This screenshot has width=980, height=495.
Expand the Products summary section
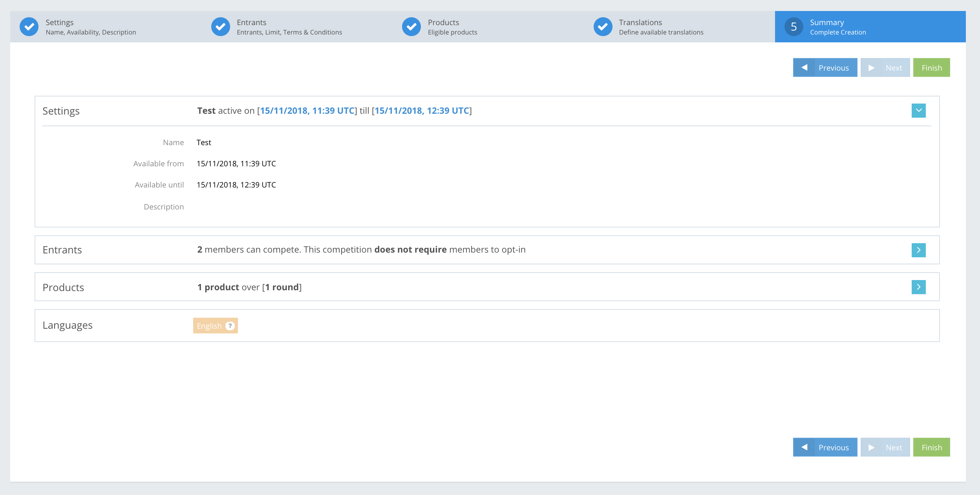[918, 287]
